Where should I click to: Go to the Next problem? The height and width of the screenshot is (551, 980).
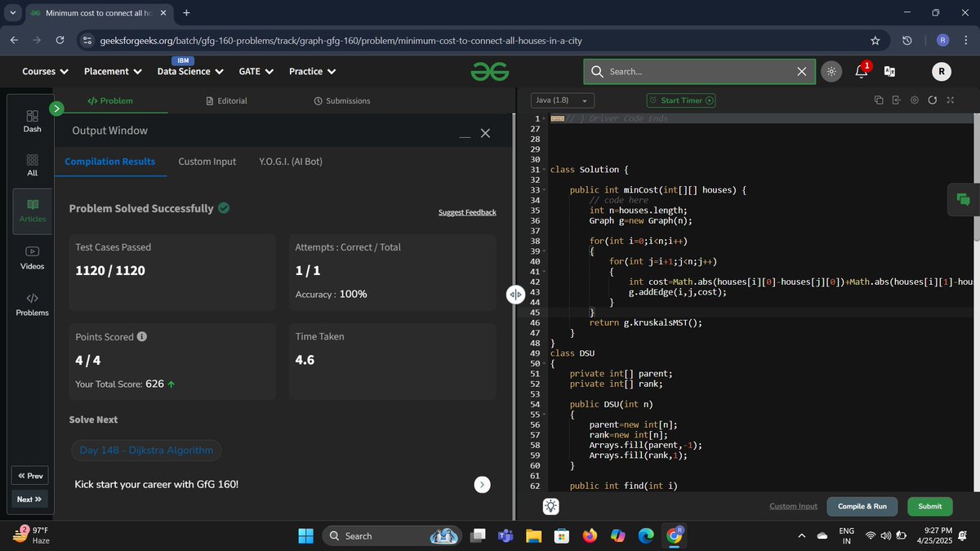click(x=29, y=499)
